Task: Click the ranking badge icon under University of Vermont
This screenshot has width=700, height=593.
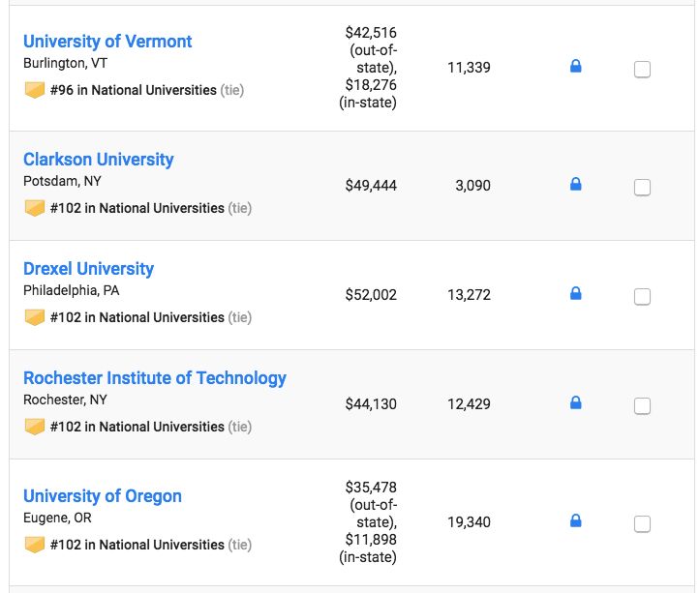Action: 35,90
